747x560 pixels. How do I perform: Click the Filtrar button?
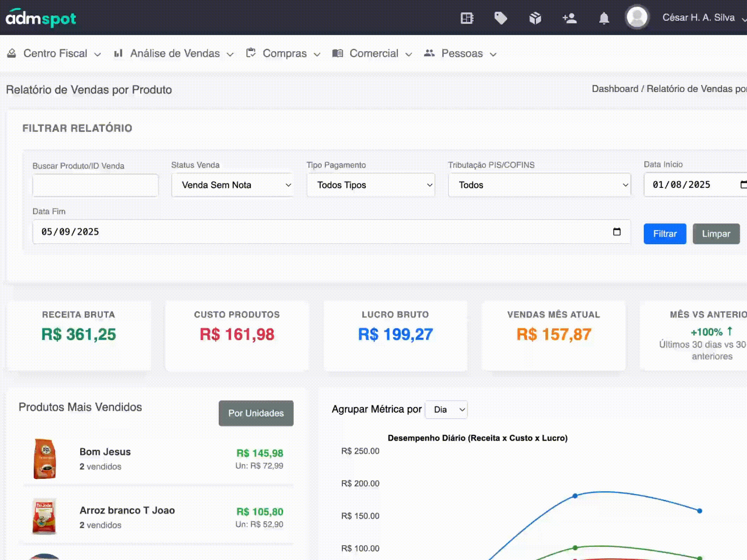point(665,234)
